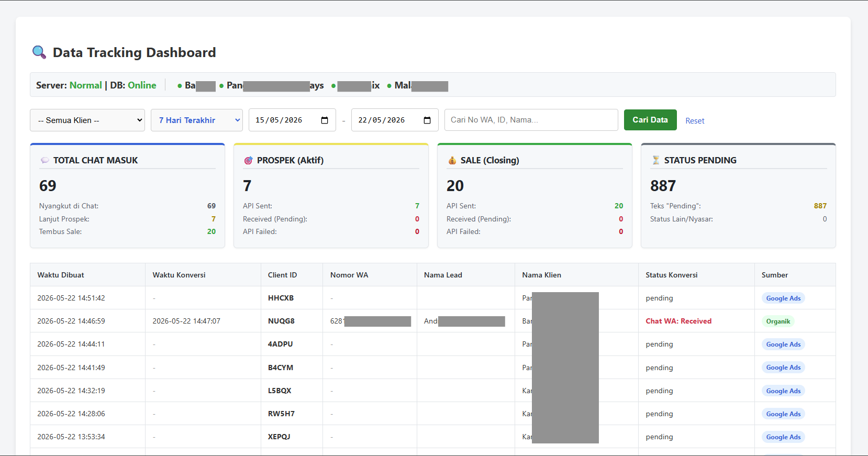Click money bag icon on Sale (Closing) card
This screenshot has width=868, height=456.
452,160
